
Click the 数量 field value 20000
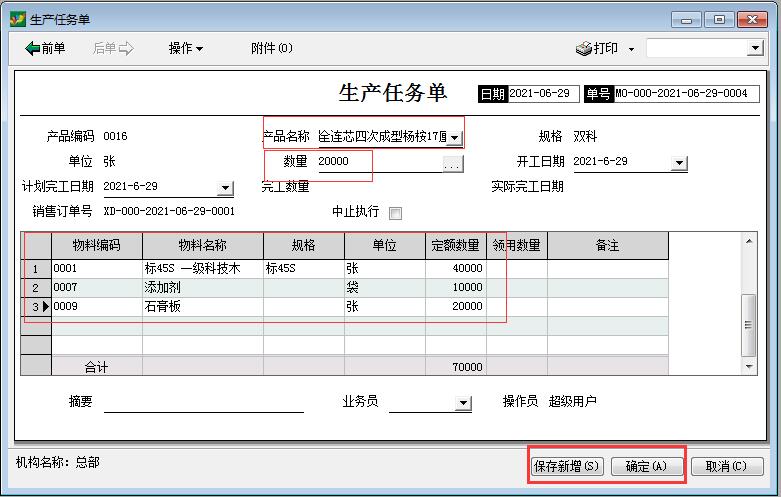coord(333,161)
